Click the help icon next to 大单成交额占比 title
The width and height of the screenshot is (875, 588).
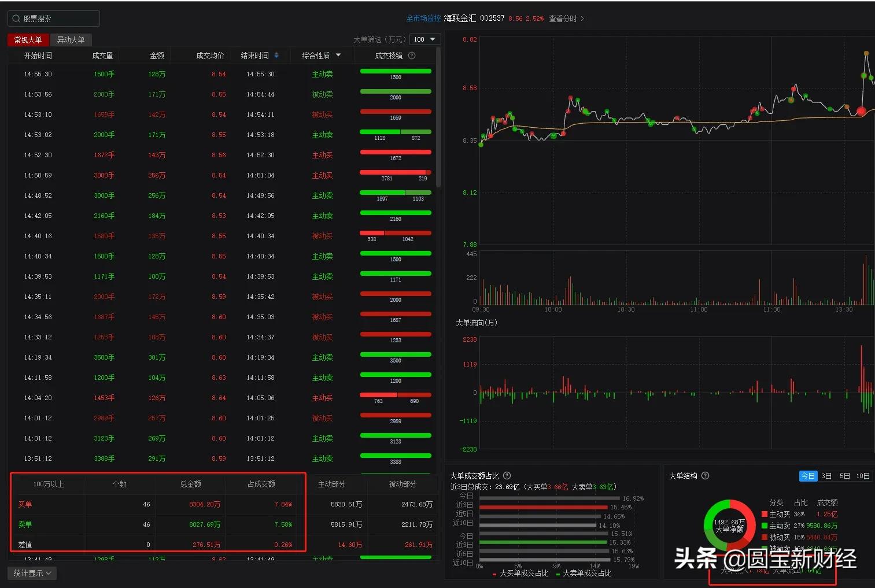[507, 475]
